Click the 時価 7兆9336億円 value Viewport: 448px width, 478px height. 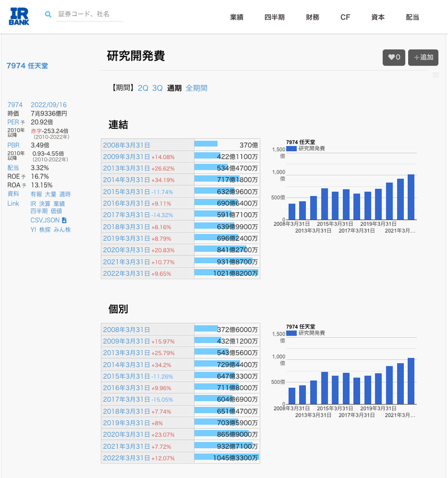click(x=49, y=113)
